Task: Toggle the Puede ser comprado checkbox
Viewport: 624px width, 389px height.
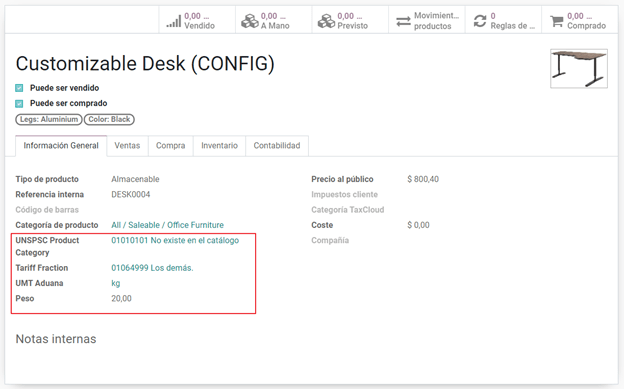Action: [x=19, y=104]
